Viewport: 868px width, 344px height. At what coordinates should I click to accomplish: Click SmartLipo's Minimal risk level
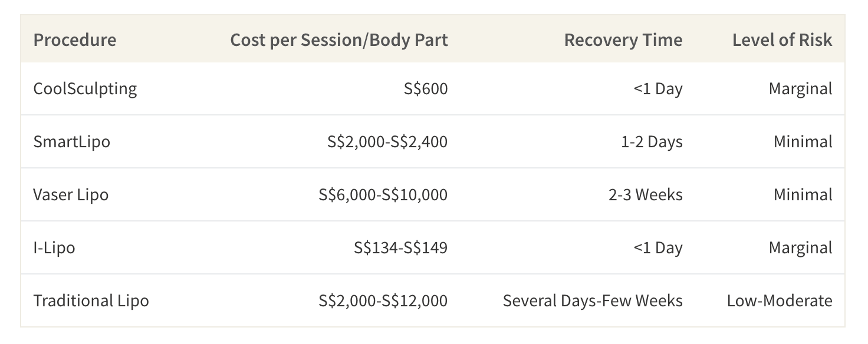803,142
